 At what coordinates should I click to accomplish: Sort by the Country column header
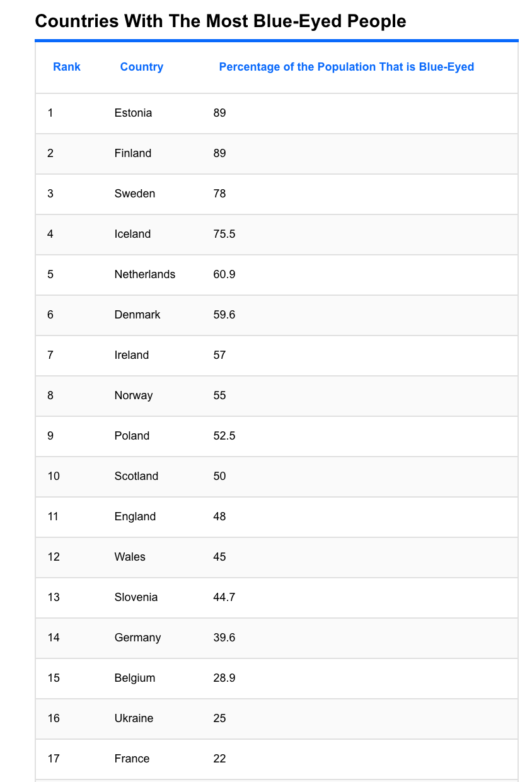pyautogui.click(x=142, y=67)
